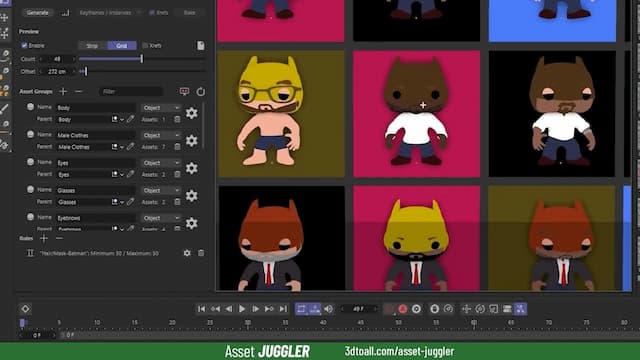This screenshot has height=360, width=640.
Task: Click the Offset value field
Action: [57, 71]
